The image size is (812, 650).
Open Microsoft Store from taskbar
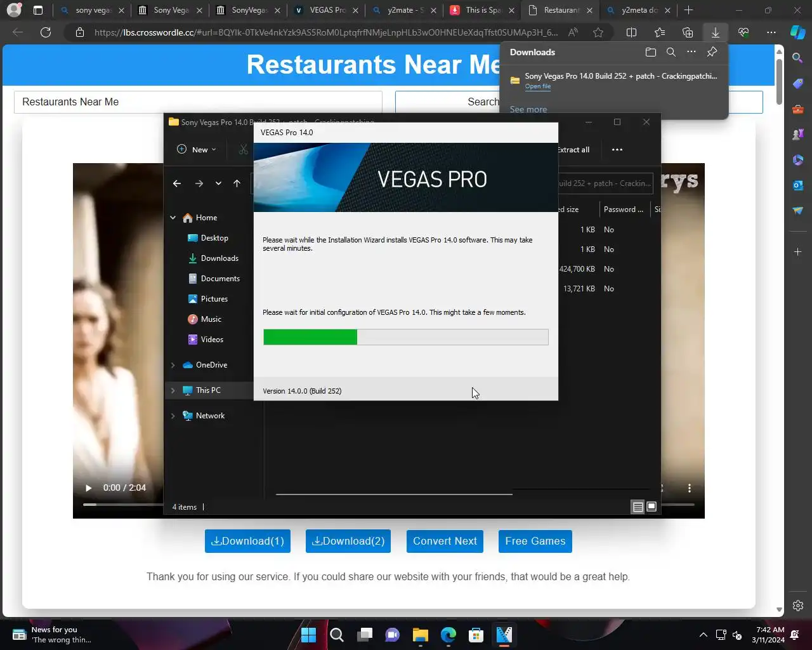click(x=476, y=635)
